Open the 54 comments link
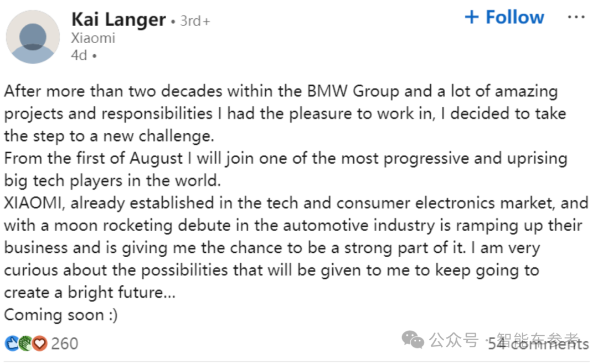This screenshot has height=364, width=598. (x=538, y=345)
